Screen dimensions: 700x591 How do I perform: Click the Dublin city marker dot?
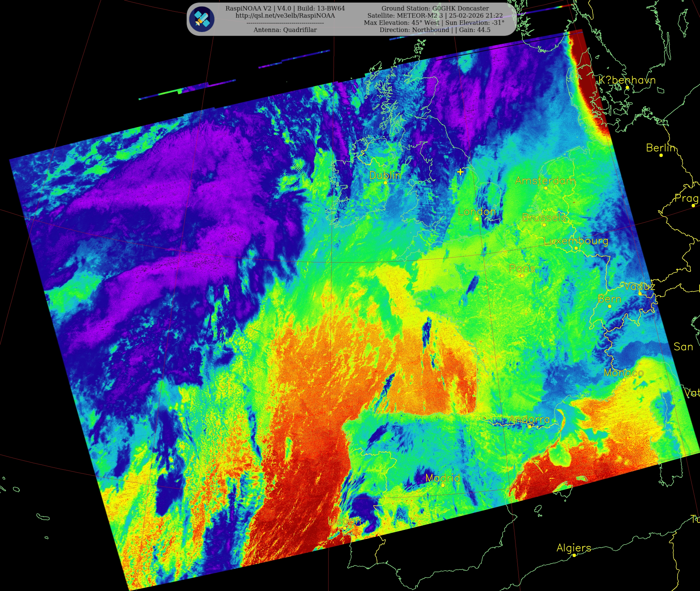[x=385, y=183]
